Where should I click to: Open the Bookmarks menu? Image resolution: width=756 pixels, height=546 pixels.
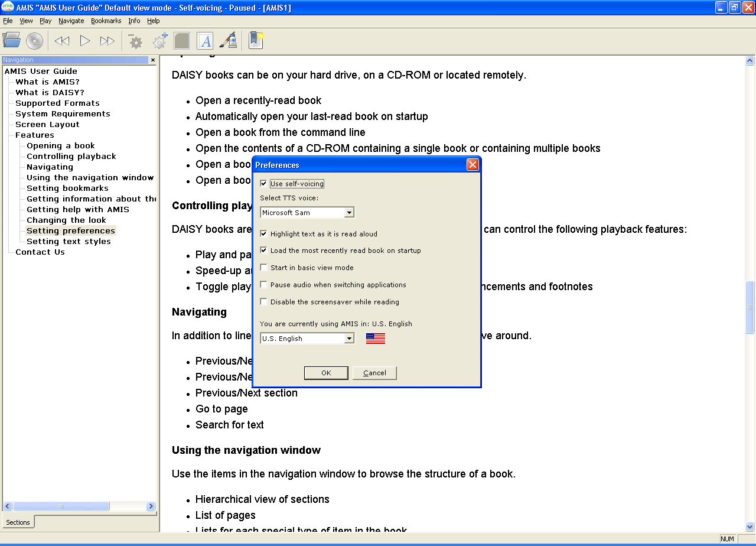[x=106, y=21]
